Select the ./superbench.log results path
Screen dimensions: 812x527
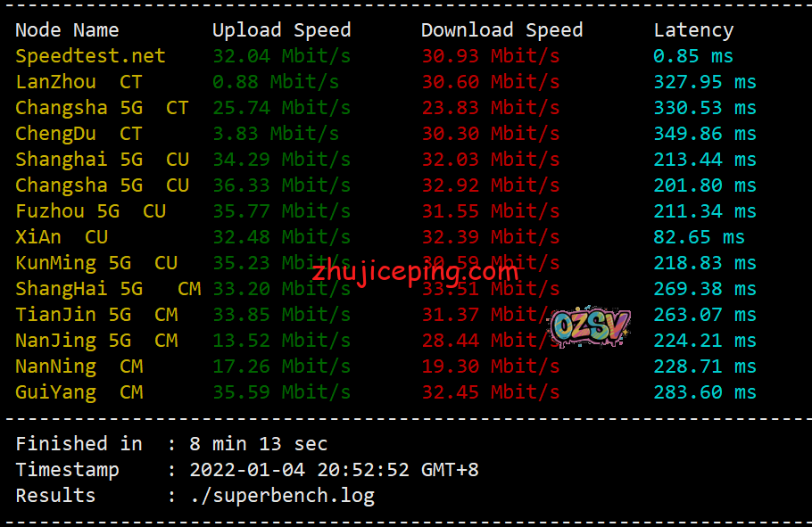[282, 496]
